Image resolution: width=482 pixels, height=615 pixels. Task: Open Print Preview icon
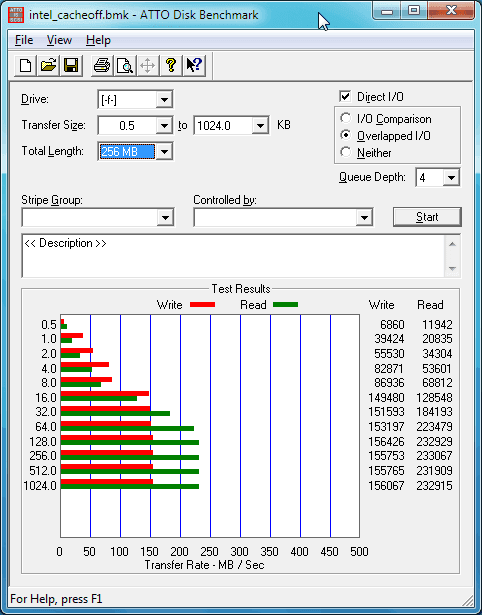[125, 65]
